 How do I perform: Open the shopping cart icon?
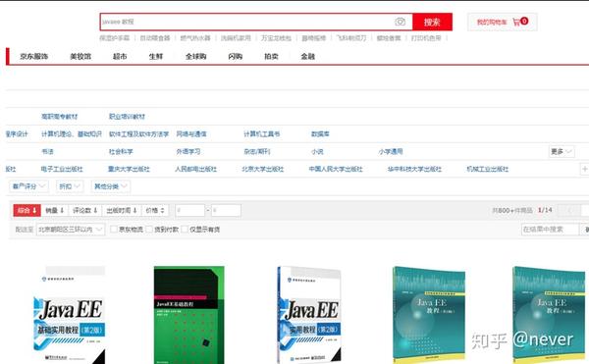point(517,22)
